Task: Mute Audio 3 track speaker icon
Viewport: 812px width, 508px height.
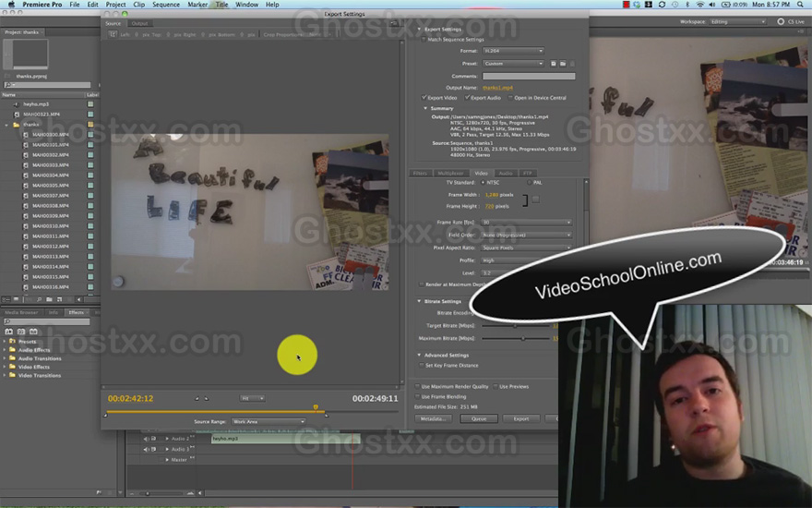Action: click(147, 449)
